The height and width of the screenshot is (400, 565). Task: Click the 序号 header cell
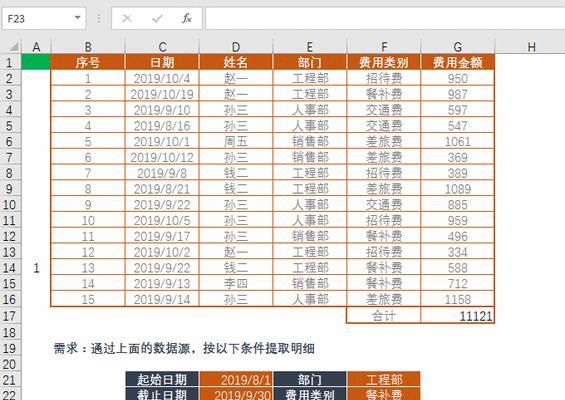(88, 62)
